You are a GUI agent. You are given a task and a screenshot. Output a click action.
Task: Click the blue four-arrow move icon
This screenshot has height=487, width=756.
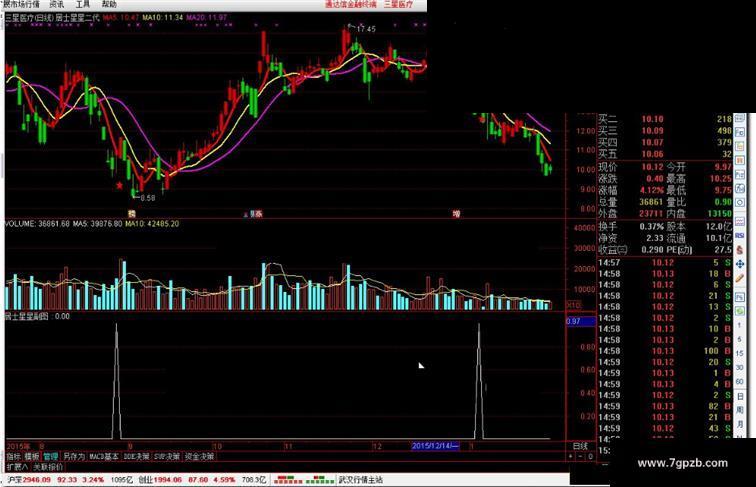(740, 264)
